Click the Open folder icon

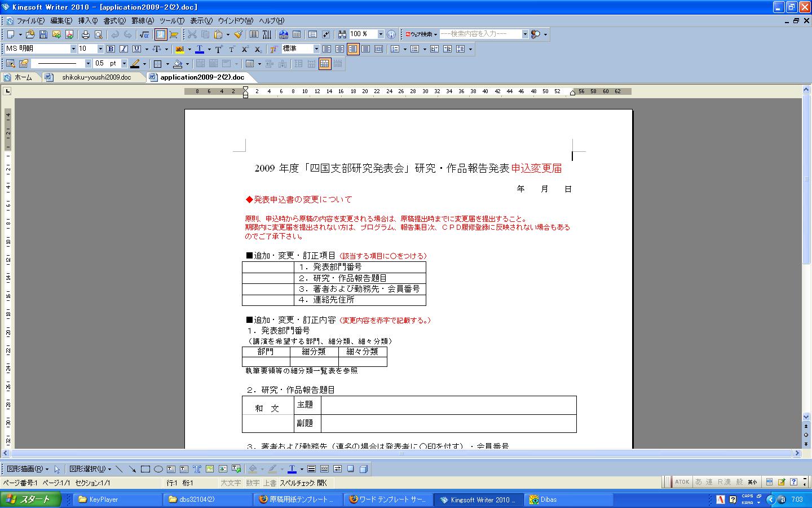pyautogui.click(x=30, y=34)
